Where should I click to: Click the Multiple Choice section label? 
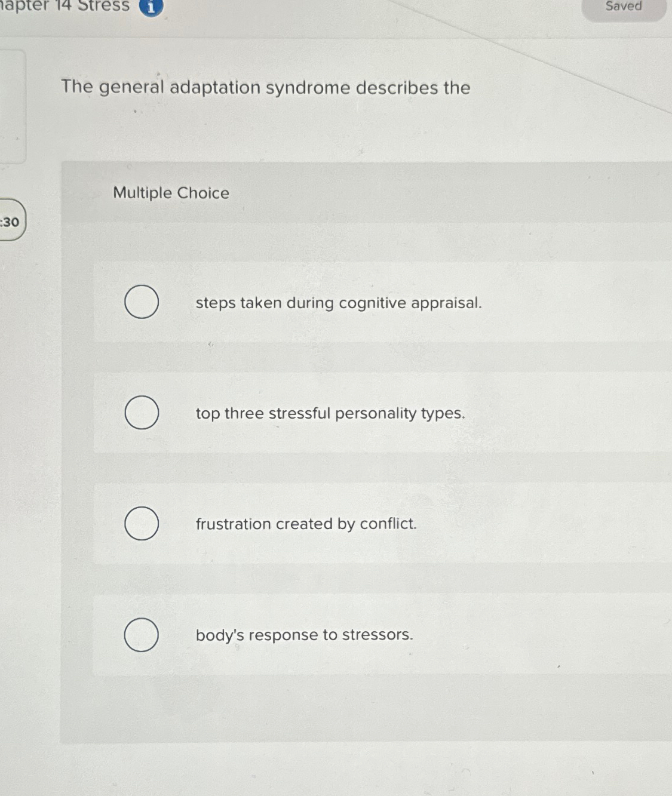point(170,192)
